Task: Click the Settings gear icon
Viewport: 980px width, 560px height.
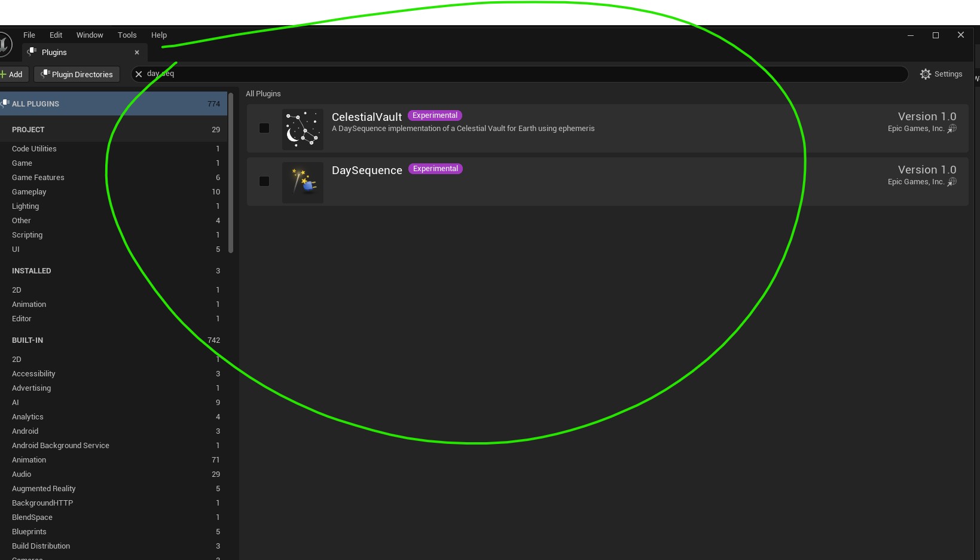Action: coord(926,74)
